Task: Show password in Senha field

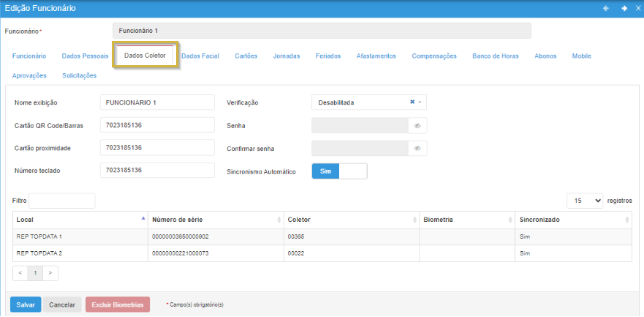Action: 417,126
